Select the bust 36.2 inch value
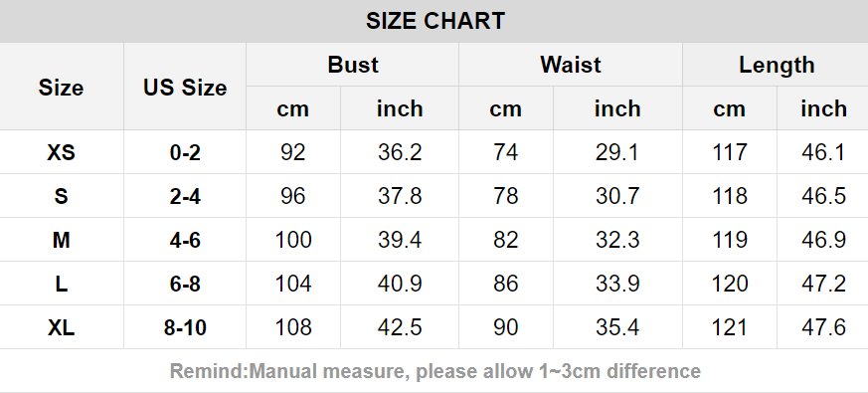 (400, 152)
